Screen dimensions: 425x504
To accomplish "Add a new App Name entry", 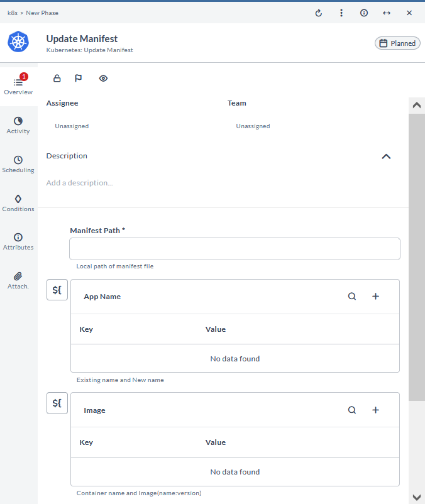I will pyautogui.click(x=376, y=297).
